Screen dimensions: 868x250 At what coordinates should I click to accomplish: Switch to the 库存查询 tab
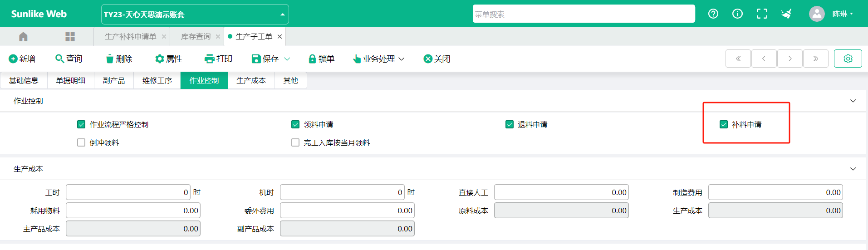click(x=196, y=36)
